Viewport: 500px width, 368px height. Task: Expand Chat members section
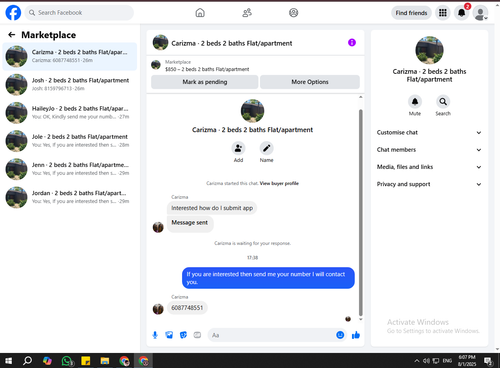point(429,150)
